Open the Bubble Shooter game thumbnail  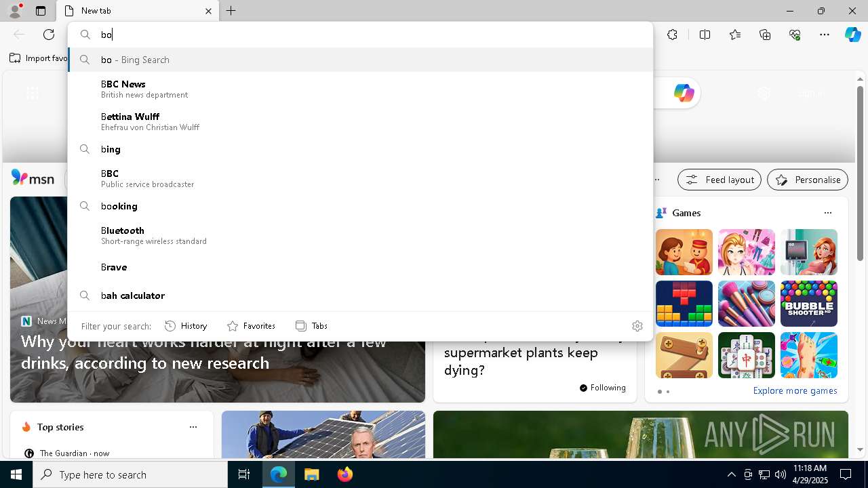809,304
